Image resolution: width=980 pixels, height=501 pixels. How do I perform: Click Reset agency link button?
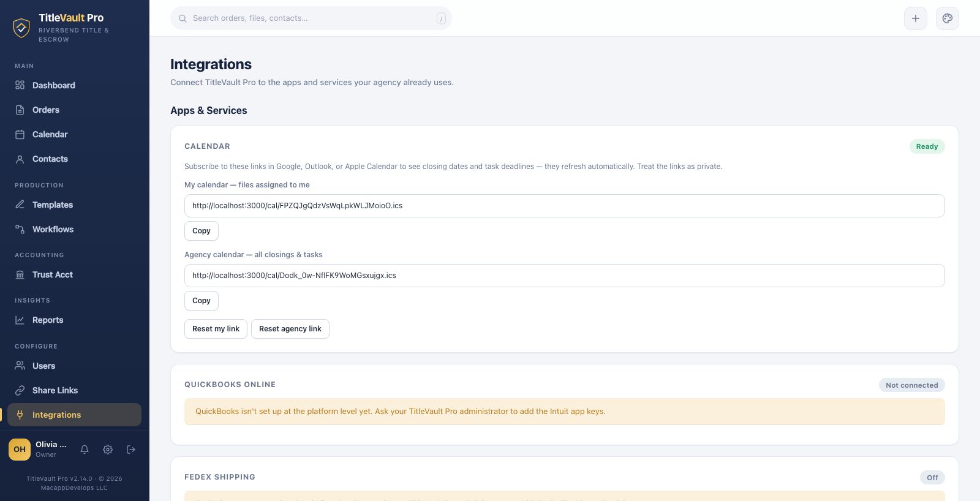[290, 329]
